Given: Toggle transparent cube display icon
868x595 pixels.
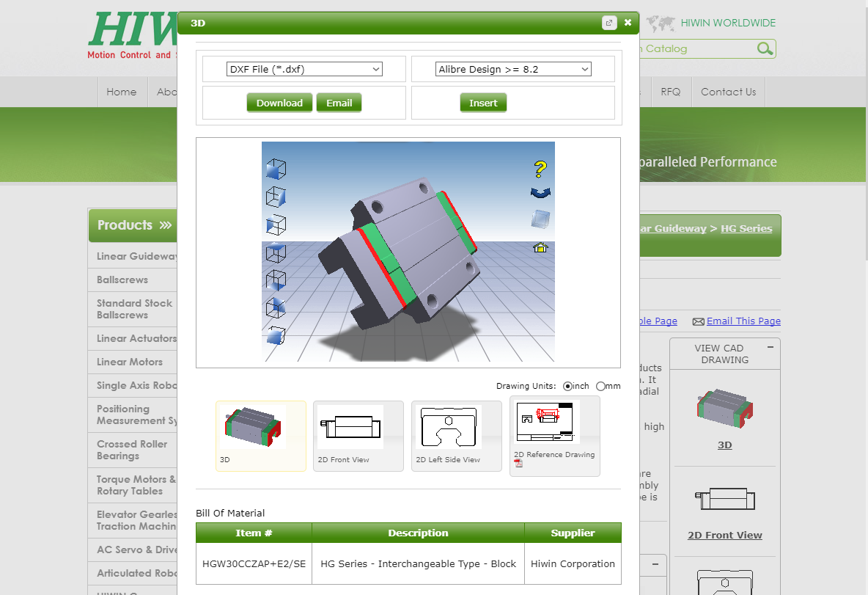Looking at the screenshot, I should coord(540,219).
